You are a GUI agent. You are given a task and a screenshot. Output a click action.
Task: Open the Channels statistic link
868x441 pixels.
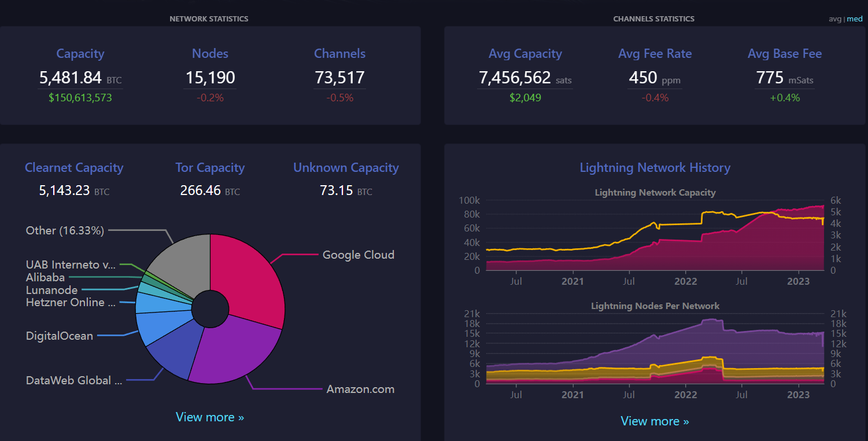point(339,54)
